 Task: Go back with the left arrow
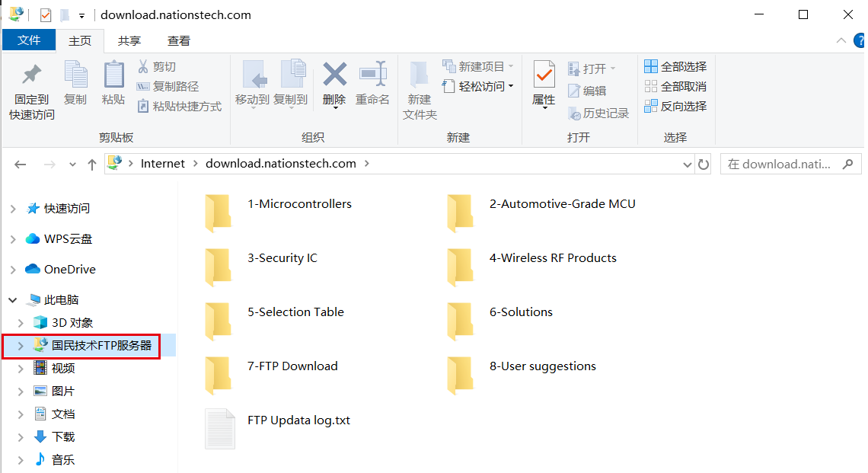[21, 164]
